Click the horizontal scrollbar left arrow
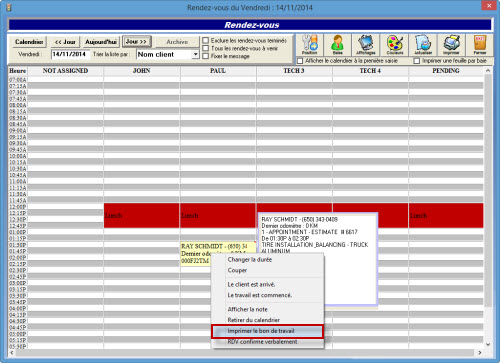Screen dimensions: 500x363 click(12, 352)
